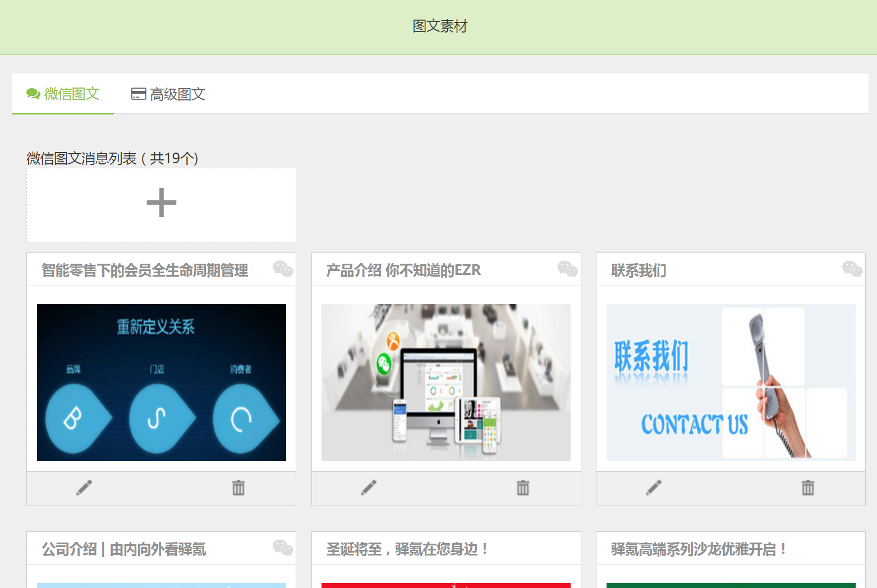Click title 智能零售下的会员全生命周期管理
The height and width of the screenshot is (588, 877).
pos(145,270)
